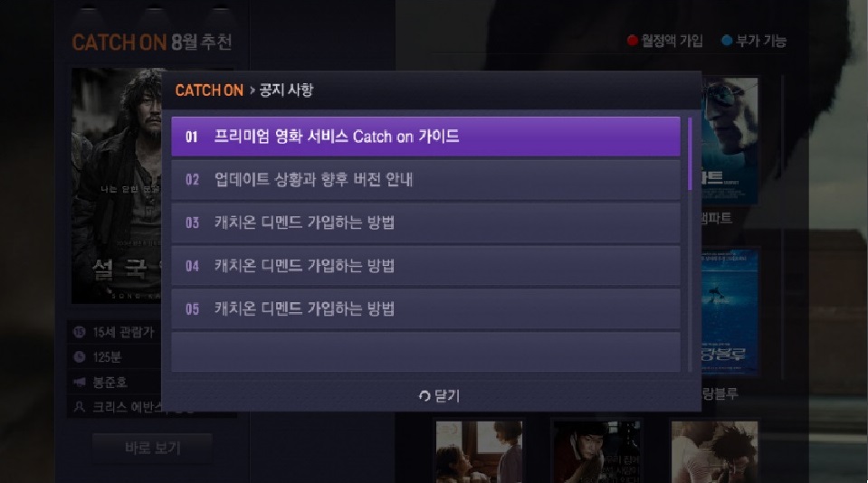Select notice 05 at the list bottom

click(x=425, y=308)
